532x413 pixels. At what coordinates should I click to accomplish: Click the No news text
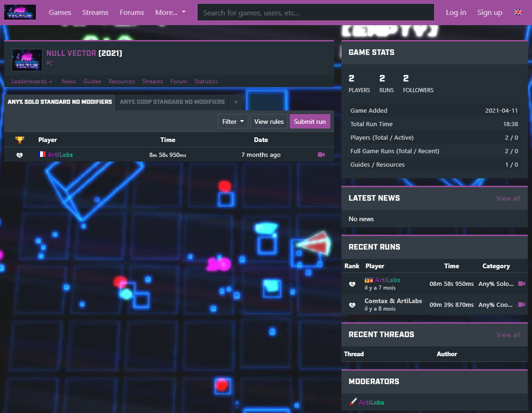[361, 219]
